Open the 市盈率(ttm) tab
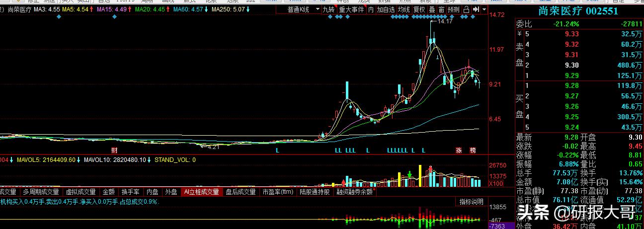This screenshot has height=229, width=644. click(x=278, y=192)
